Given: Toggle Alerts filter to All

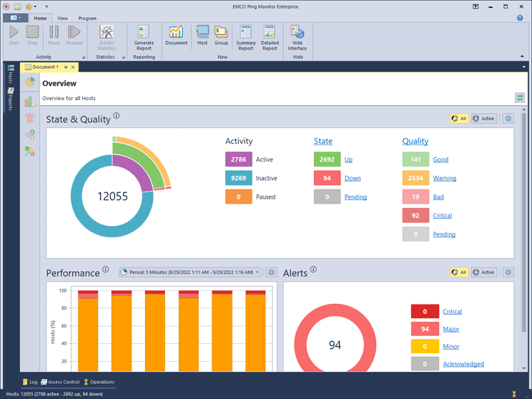Looking at the screenshot, I should (x=459, y=272).
